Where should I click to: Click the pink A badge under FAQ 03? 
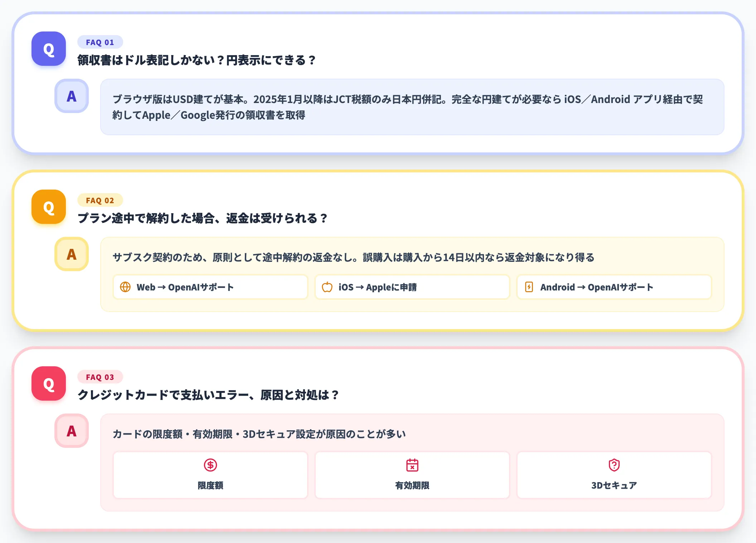(x=72, y=431)
